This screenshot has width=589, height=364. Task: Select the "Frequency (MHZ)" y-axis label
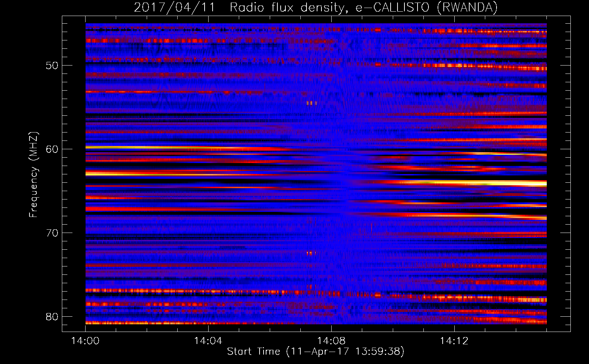pos(33,175)
